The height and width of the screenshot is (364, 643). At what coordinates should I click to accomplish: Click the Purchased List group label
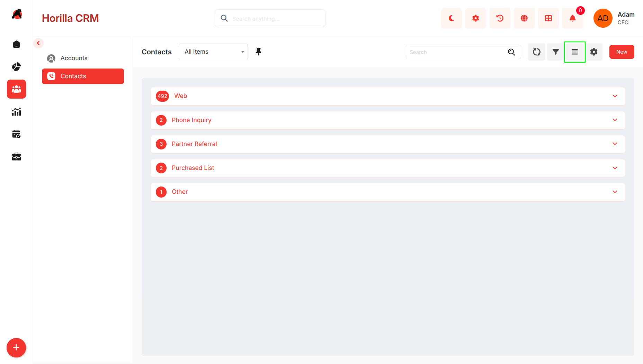click(x=193, y=168)
